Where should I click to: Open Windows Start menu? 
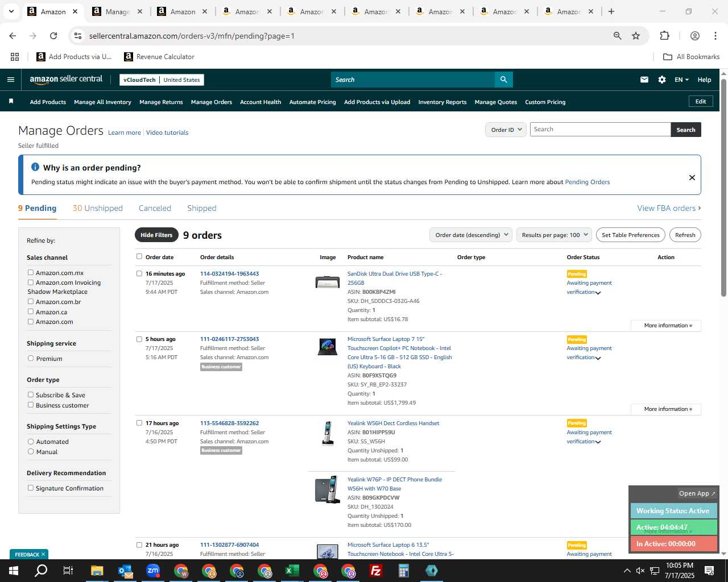(14, 571)
